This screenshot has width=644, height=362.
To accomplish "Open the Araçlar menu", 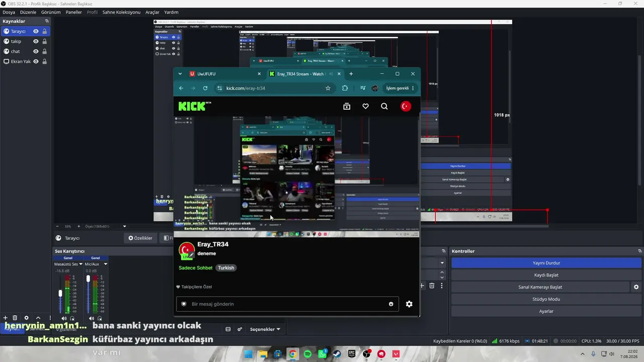I will point(152,12).
